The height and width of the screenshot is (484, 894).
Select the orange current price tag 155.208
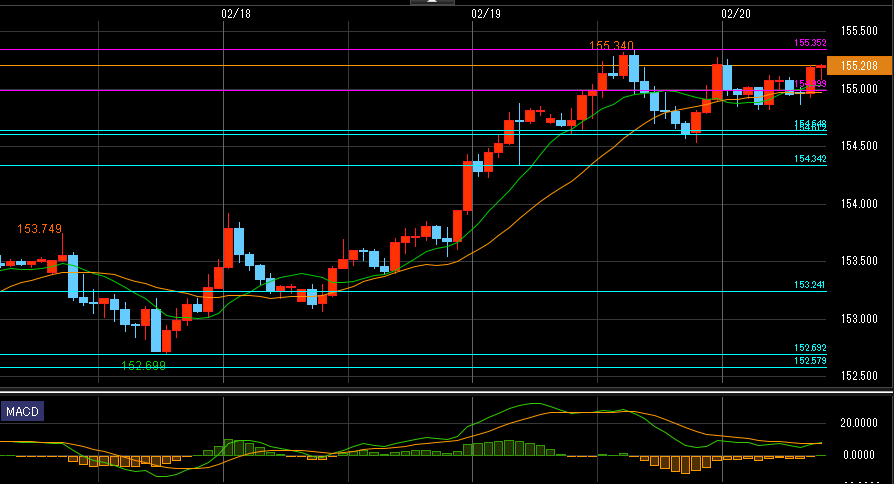click(x=859, y=65)
